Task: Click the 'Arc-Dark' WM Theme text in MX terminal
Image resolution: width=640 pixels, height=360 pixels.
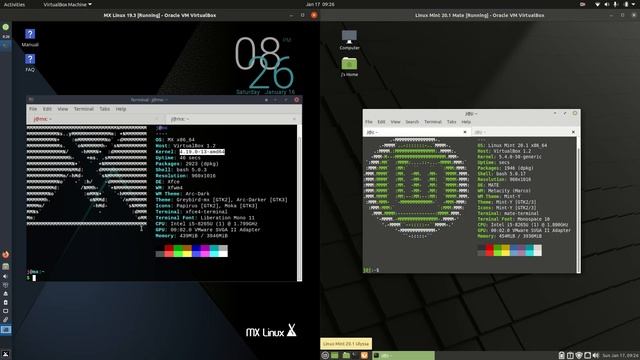Action: (x=197, y=194)
